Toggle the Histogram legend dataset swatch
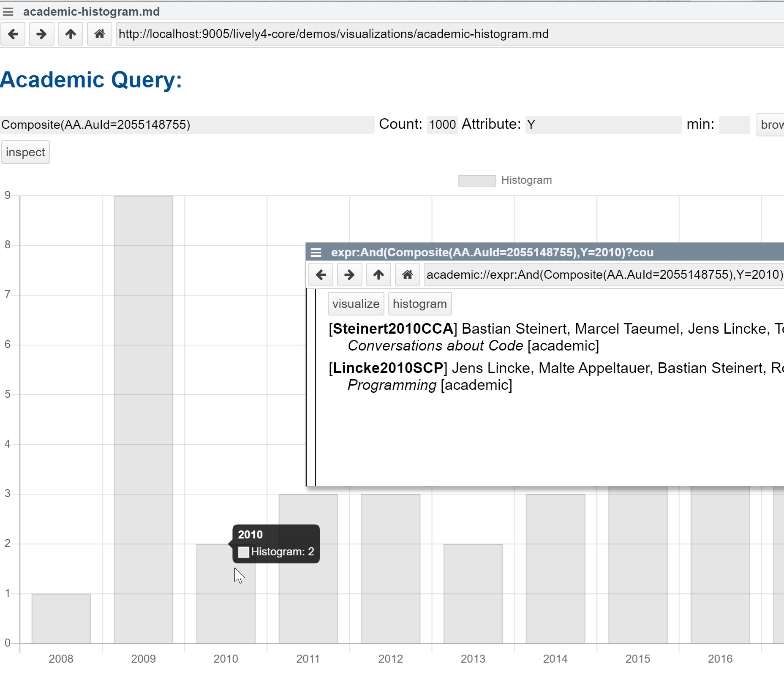The image size is (784, 696). pyautogui.click(x=477, y=181)
